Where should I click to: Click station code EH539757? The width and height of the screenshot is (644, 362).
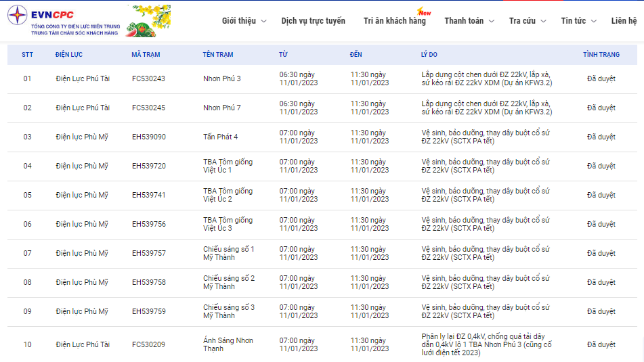149,253
